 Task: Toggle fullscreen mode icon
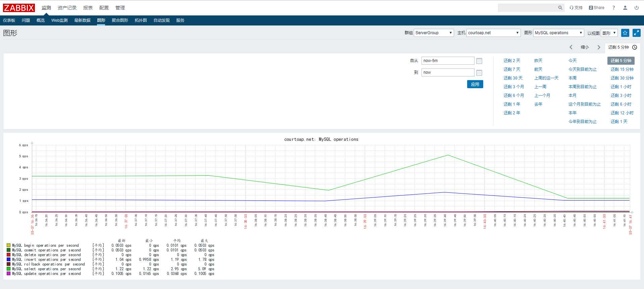pos(636,33)
